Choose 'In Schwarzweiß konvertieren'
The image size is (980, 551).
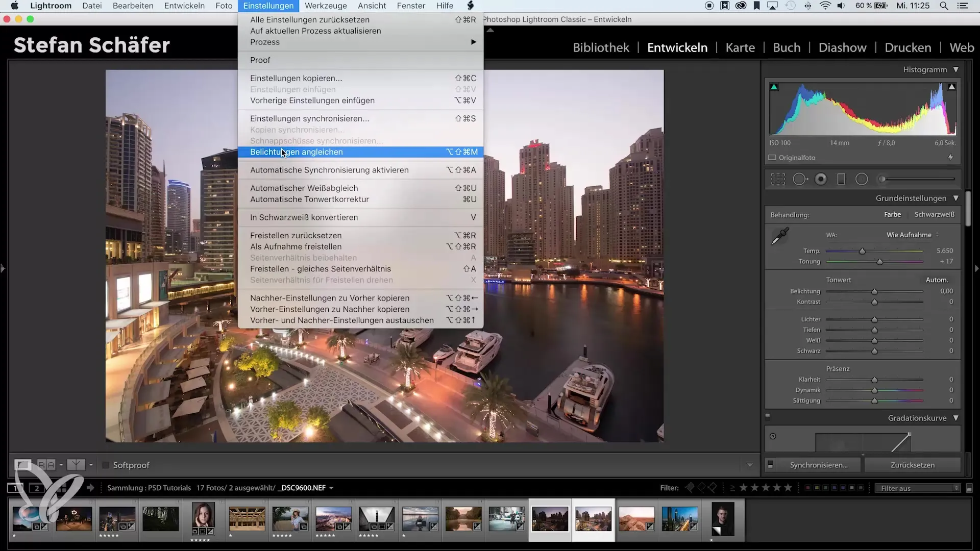360,217
